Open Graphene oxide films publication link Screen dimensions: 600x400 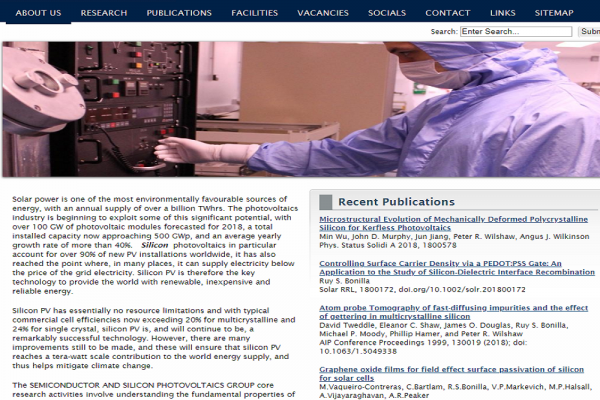point(452,374)
